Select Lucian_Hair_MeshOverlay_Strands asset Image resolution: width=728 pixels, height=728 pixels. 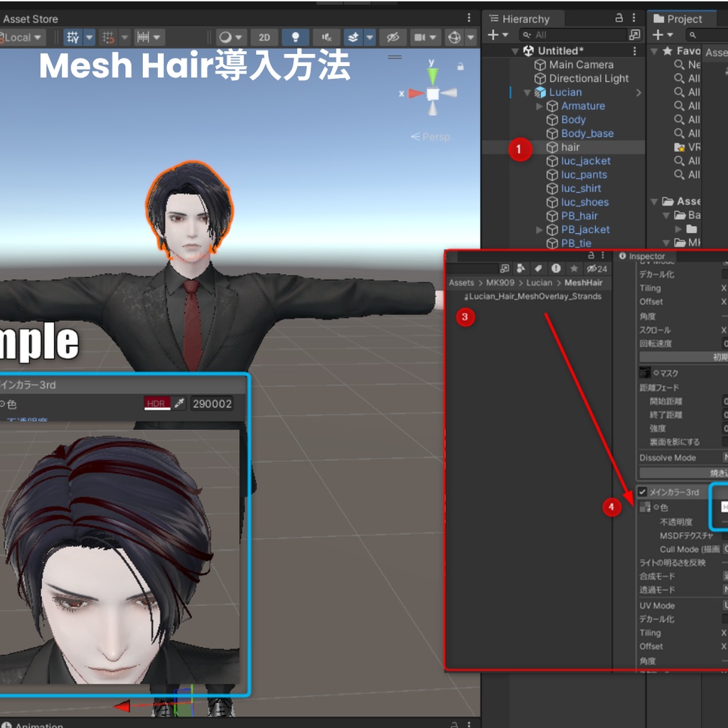[x=535, y=296]
